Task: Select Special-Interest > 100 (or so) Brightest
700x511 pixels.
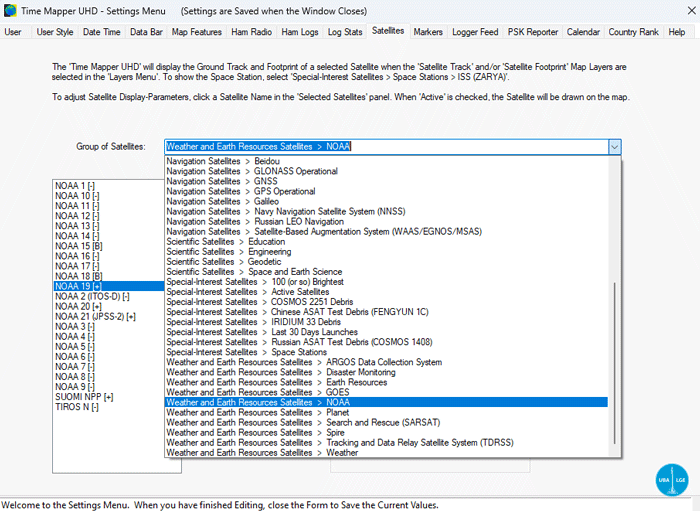Action: tap(386, 282)
